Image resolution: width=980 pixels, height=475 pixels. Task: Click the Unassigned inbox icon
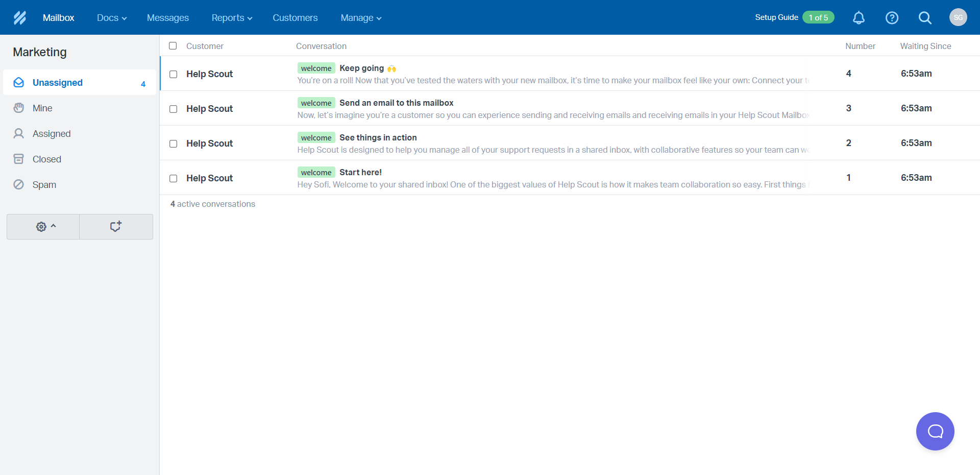(19, 82)
